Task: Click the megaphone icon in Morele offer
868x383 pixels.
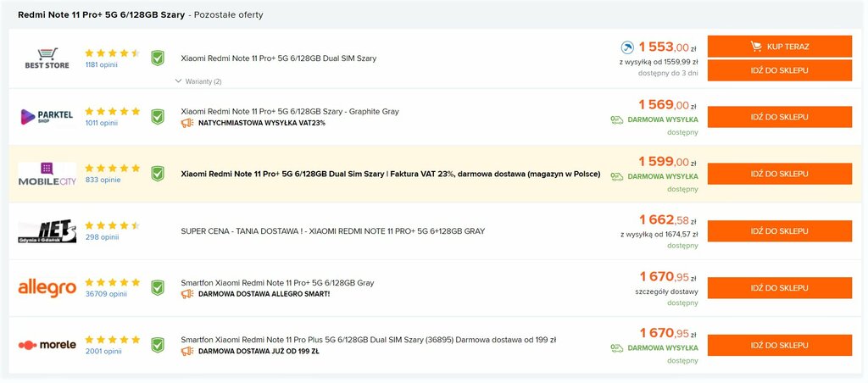Action: (x=187, y=351)
